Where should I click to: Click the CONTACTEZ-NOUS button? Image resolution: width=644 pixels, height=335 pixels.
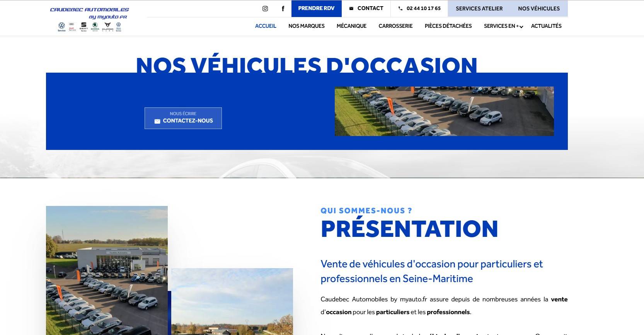pyautogui.click(x=183, y=118)
